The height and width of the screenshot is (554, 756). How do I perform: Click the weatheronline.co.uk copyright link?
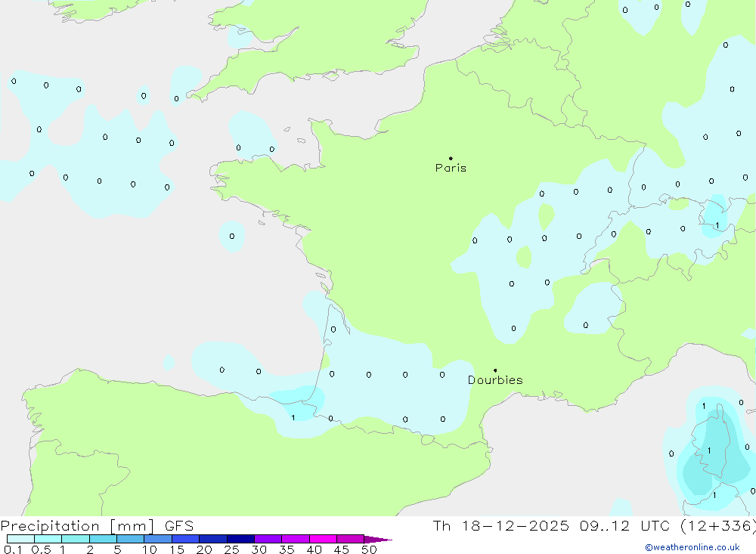pos(692,547)
